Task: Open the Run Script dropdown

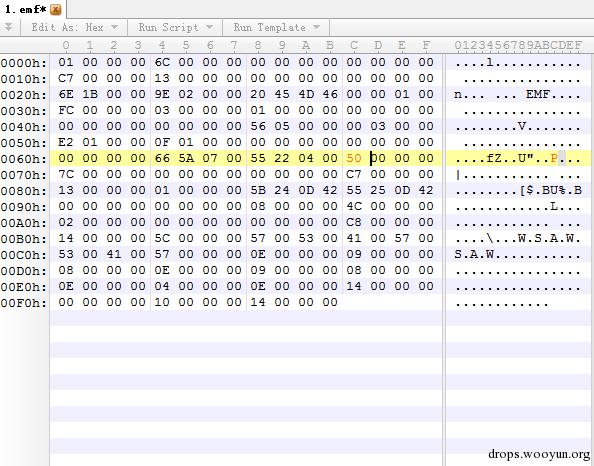Action: [x=176, y=28]
